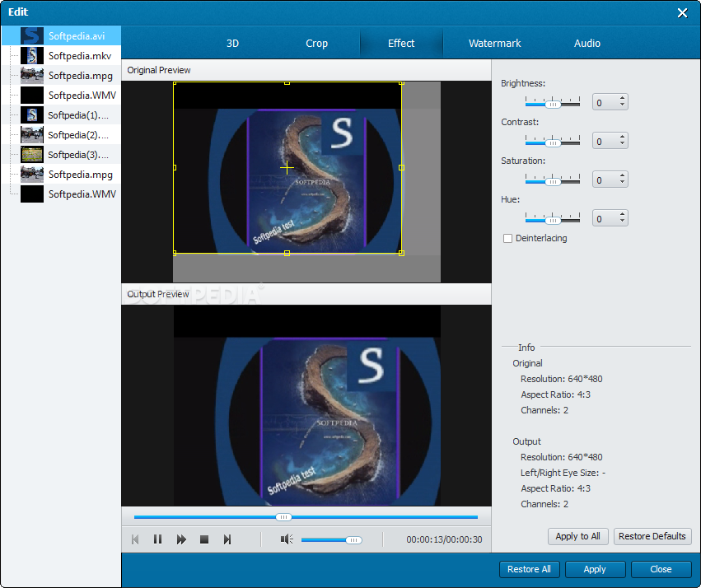Select the Effect tab
701x588 pixels.
401,44
